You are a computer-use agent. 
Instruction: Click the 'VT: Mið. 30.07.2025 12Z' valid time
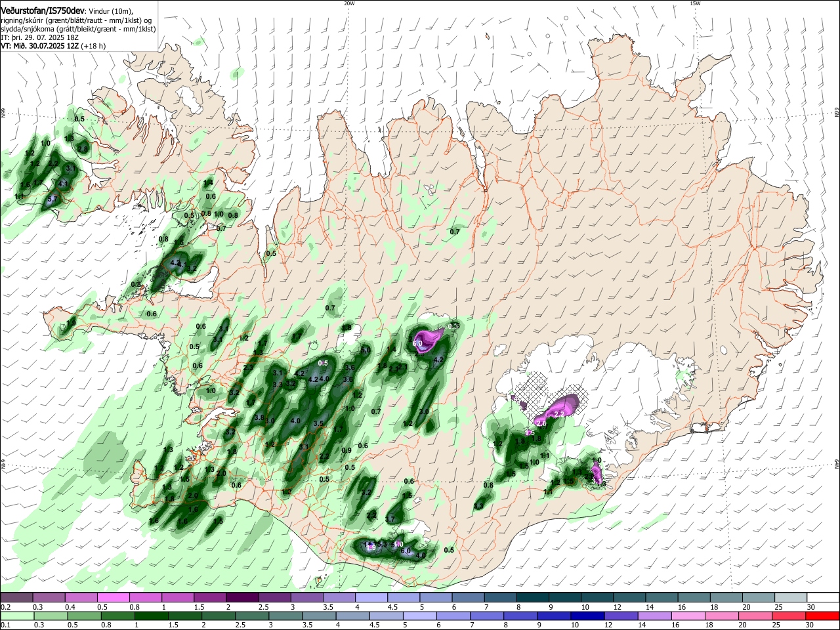(x=41, y=47)
